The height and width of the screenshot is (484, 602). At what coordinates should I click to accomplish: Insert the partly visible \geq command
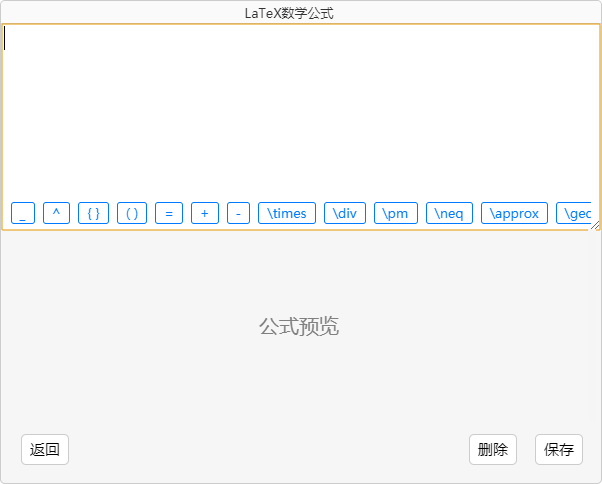(574, 213)
